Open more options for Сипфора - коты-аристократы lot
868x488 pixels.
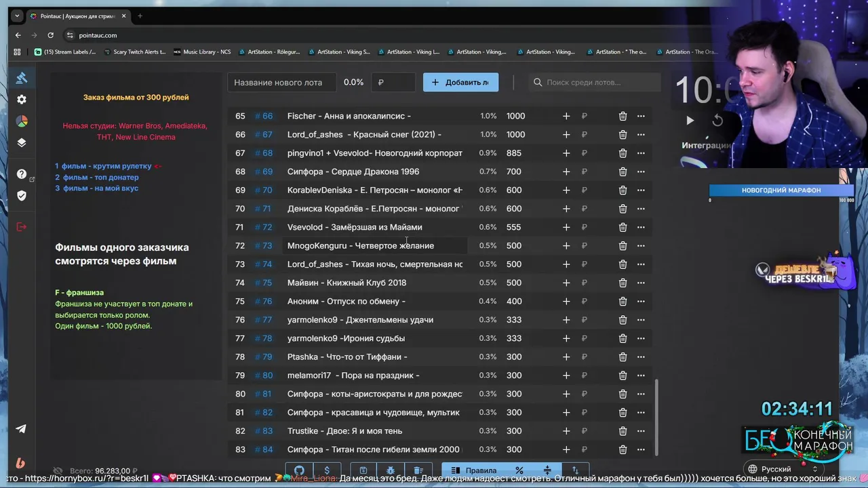click(641, 394)
